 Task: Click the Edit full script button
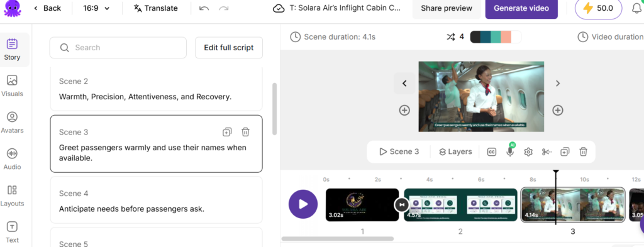click(x=229, y=48)
